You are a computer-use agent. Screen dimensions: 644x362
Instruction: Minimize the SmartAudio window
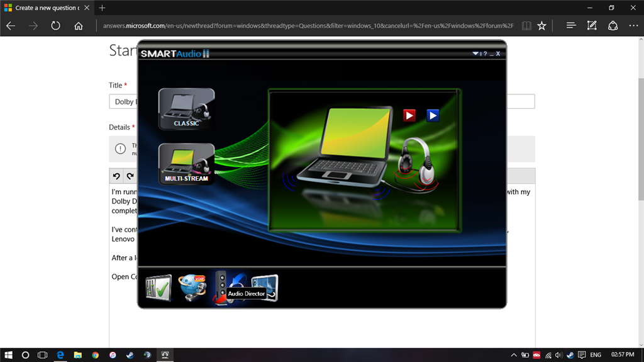coord(492,54)
